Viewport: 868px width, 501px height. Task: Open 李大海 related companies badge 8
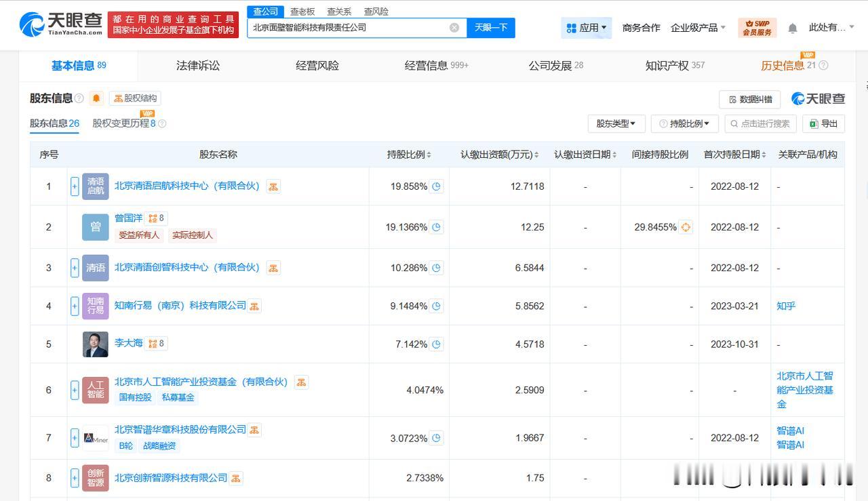(157, 343)
